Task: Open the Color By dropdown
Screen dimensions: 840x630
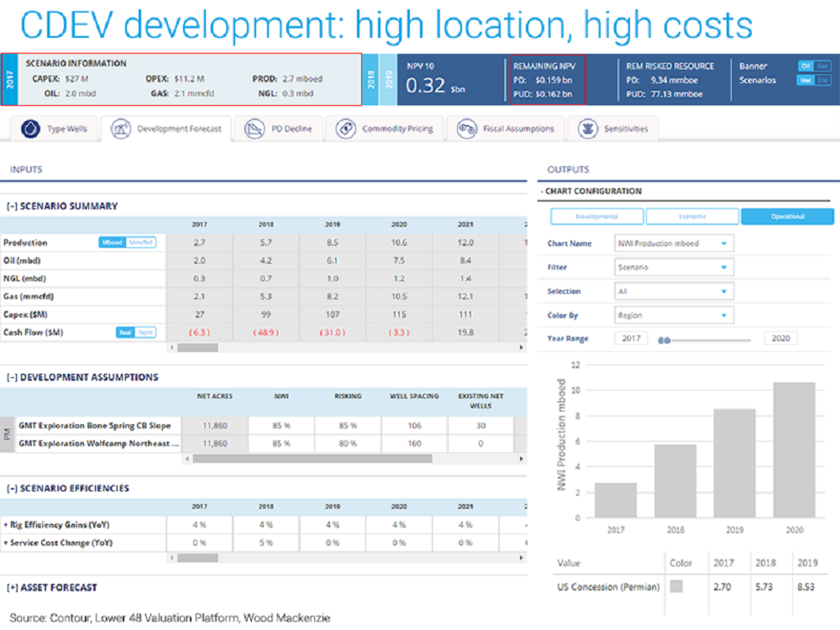Action: pos(675,316)
